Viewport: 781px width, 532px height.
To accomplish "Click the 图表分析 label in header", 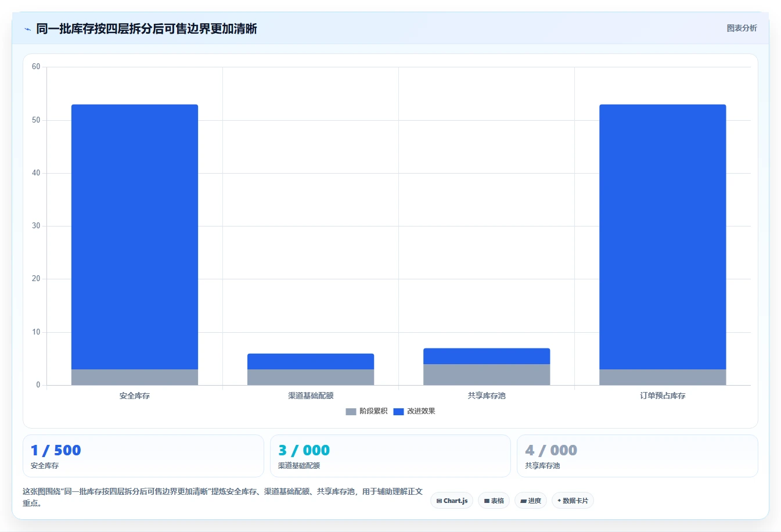I will [742, 28].
